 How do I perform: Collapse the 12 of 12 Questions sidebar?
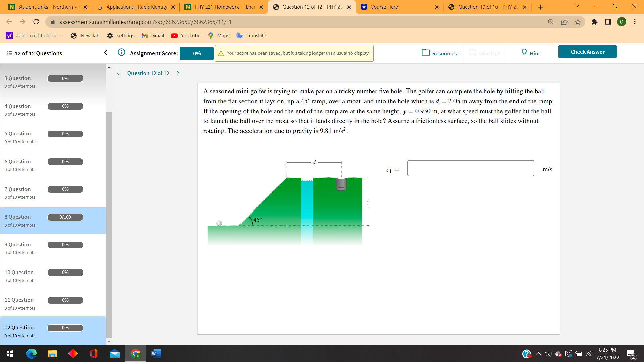[105, 53]
